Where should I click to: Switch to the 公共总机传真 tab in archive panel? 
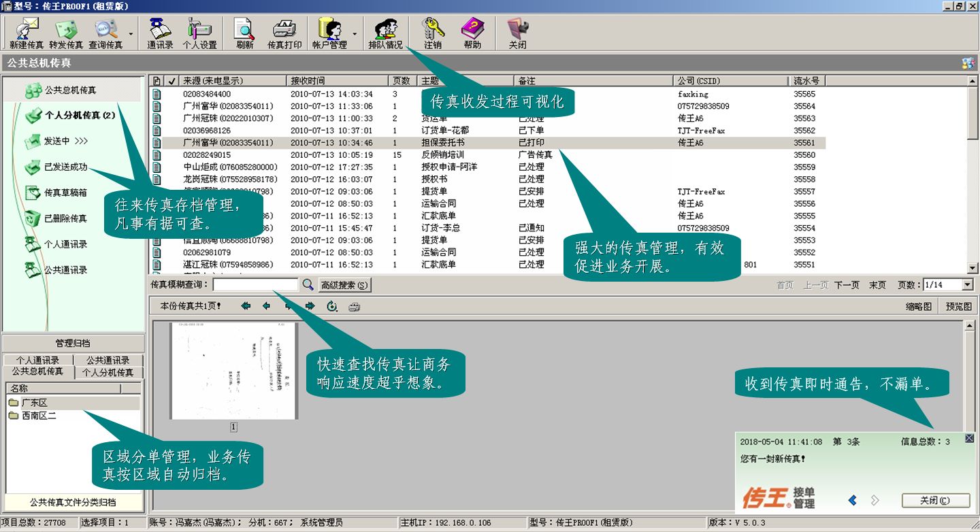click(37, 372)
